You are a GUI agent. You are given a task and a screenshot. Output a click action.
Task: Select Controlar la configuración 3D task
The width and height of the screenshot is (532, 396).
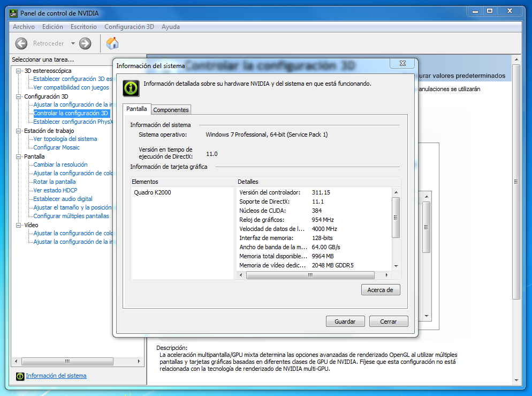tap(71, 113)
